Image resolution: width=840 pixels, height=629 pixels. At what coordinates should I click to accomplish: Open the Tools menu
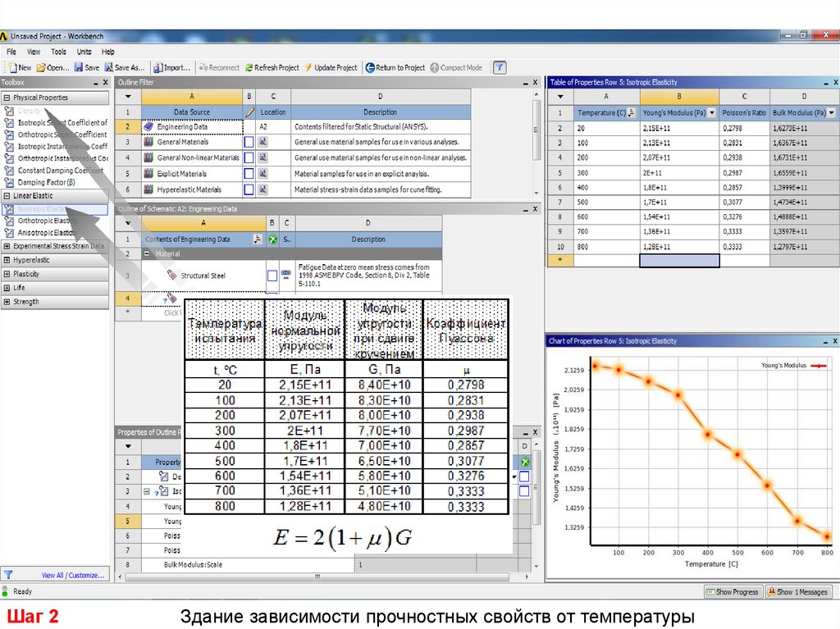(58, 52)
